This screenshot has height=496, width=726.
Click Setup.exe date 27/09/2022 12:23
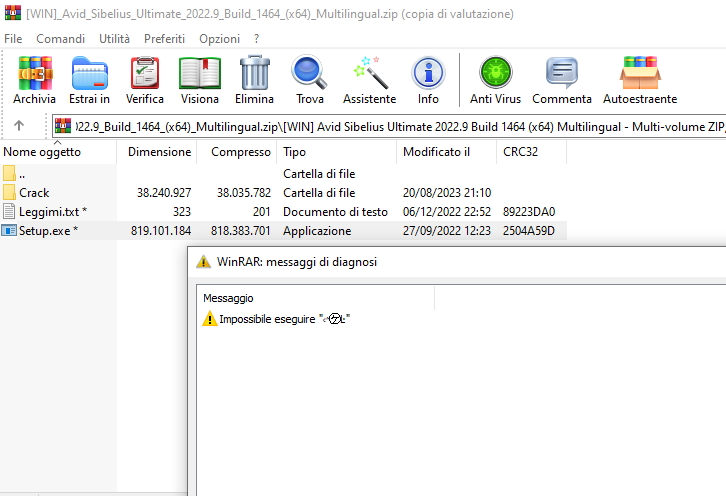pyautogui.click(x=446, y=231)
